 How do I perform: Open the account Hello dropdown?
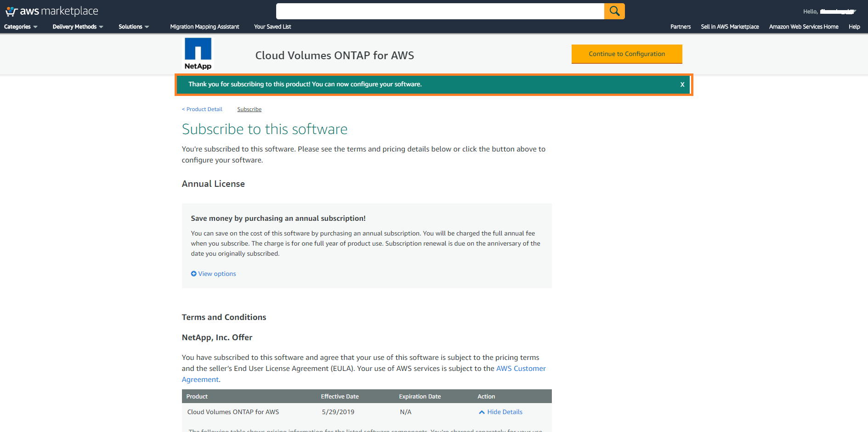829,11
